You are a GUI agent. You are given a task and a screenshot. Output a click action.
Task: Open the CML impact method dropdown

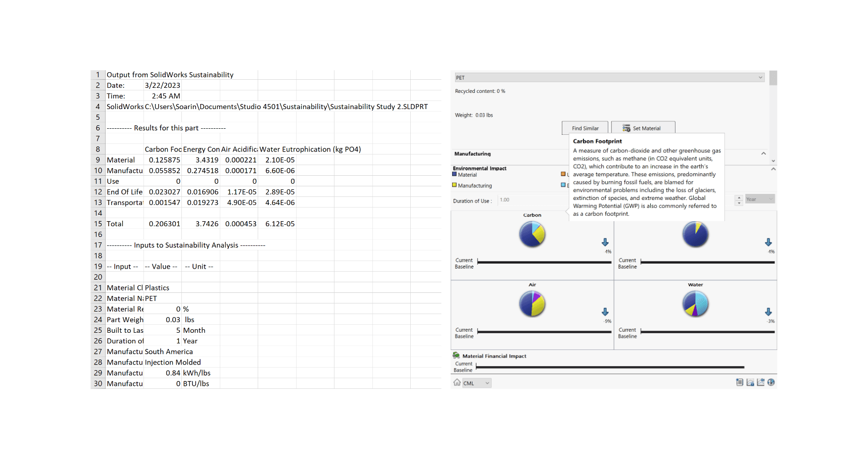pyautogui.click(x=477, y=383)
